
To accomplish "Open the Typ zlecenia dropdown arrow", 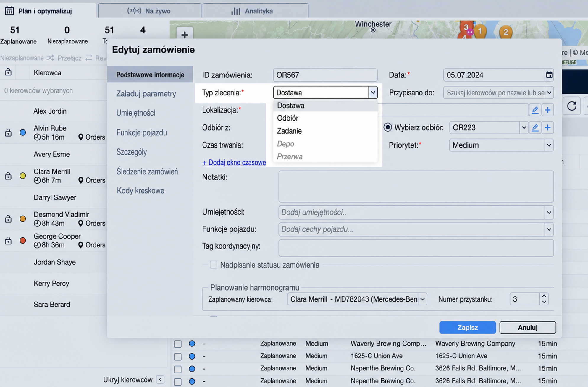I will point(373,93).
